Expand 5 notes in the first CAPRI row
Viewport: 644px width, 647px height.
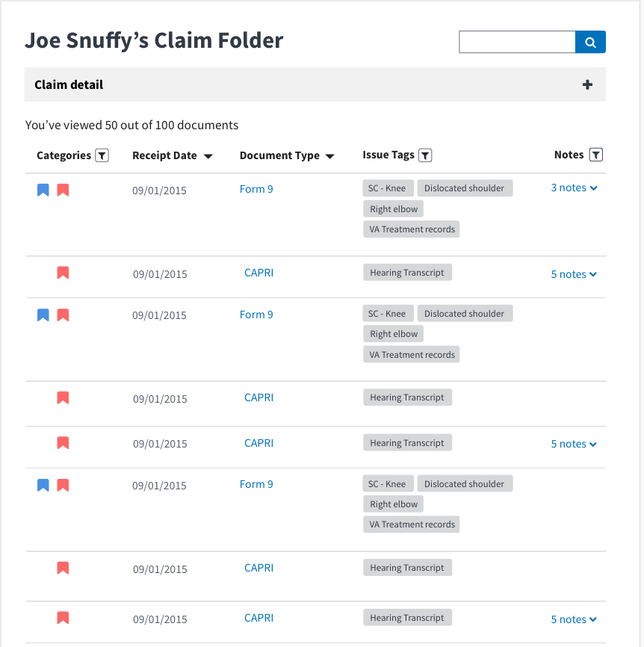point(574,274)
